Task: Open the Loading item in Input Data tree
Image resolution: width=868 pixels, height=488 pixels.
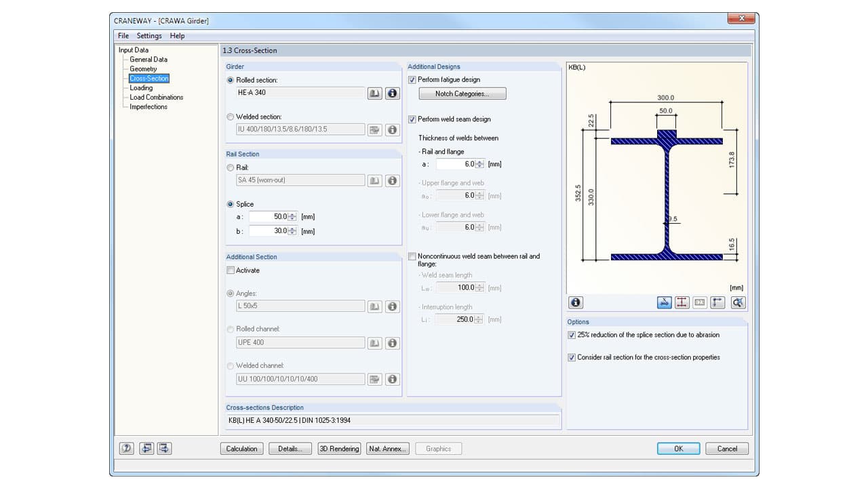Action: [x=141, y=88]
